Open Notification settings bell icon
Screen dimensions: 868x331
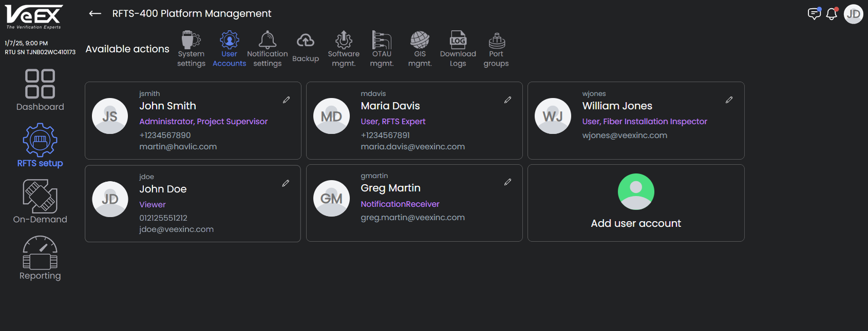click(267, 41)
